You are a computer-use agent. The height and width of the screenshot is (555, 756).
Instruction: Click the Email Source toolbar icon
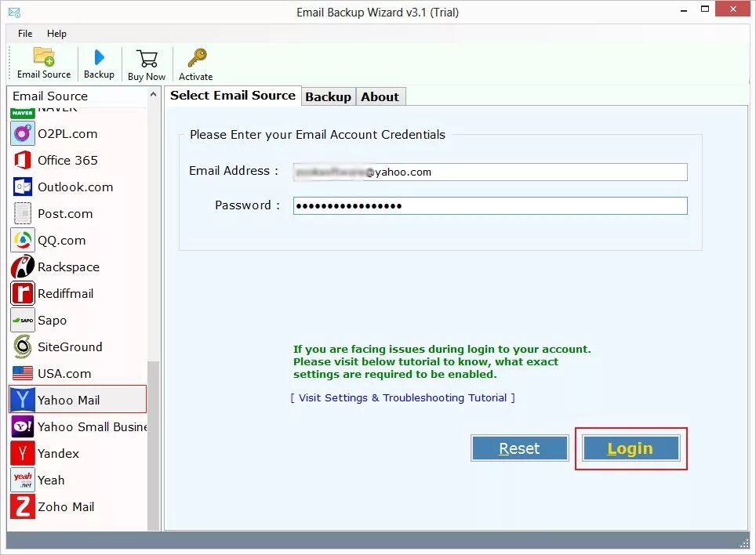click(43, 57)
